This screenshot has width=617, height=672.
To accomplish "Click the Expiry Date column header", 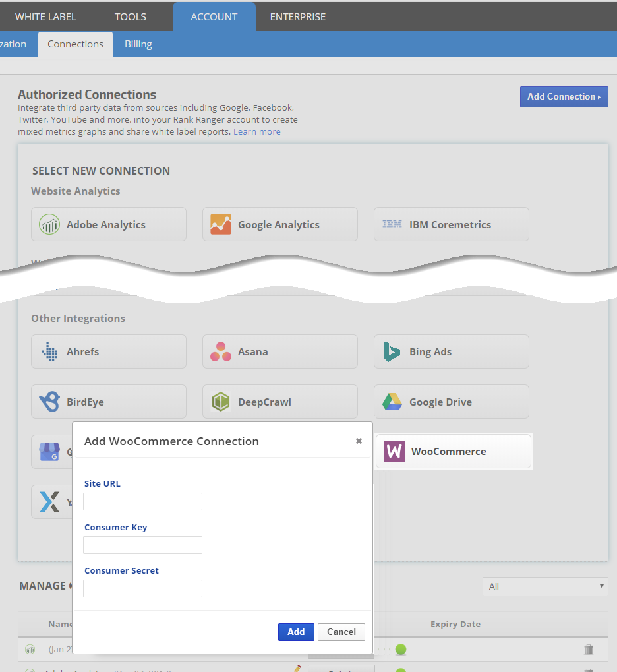I will coord(455,624).
